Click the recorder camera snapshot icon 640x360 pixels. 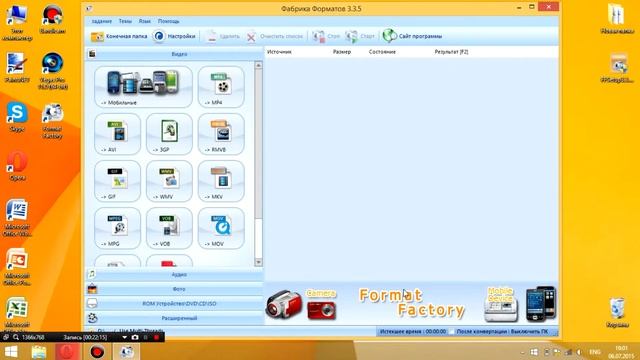tap(135, 338)
